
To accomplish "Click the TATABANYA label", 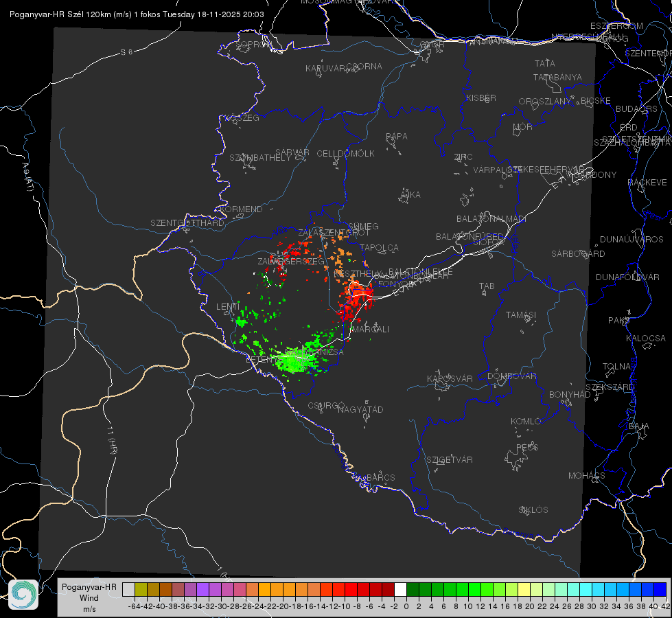I will 557,77.
